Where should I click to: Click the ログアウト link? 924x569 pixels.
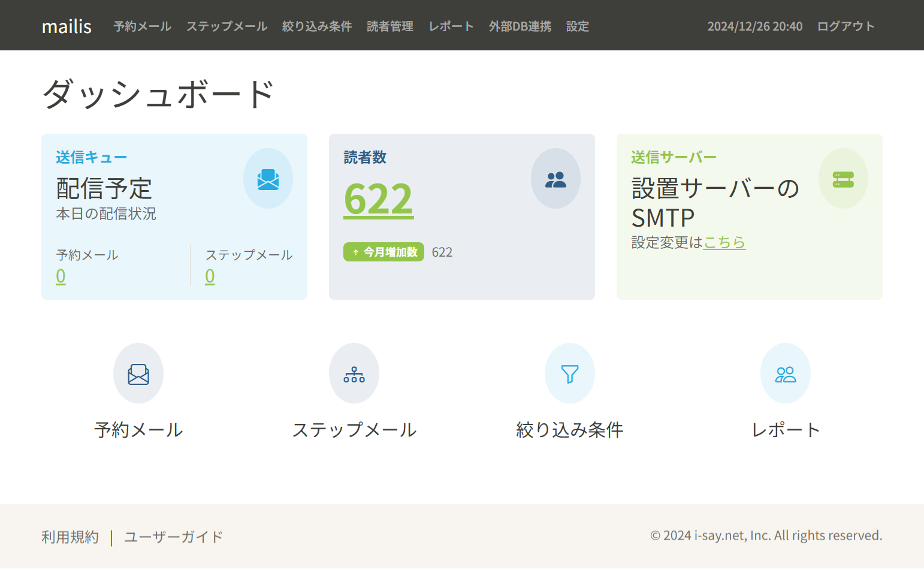pos(846,26)
